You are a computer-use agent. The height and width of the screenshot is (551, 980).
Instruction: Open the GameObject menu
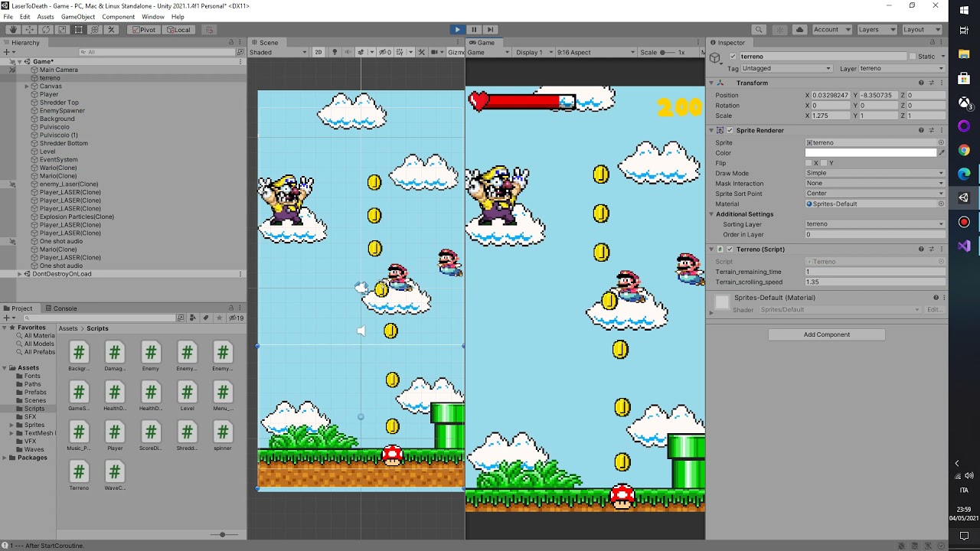coord(78,17)
